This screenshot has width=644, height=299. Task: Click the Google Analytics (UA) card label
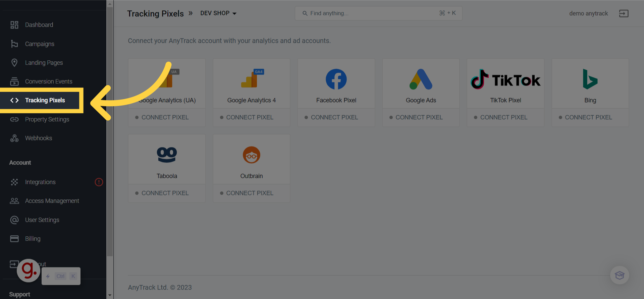(167, 100)
